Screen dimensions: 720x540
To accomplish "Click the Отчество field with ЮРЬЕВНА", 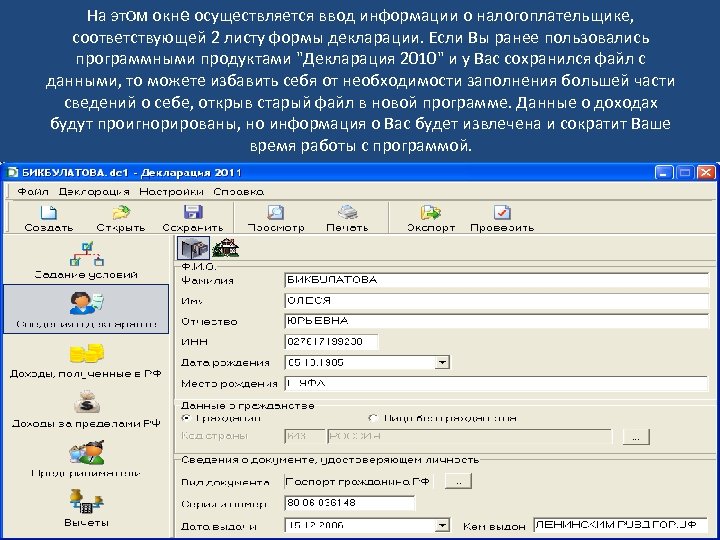I will tap(496, 321).
